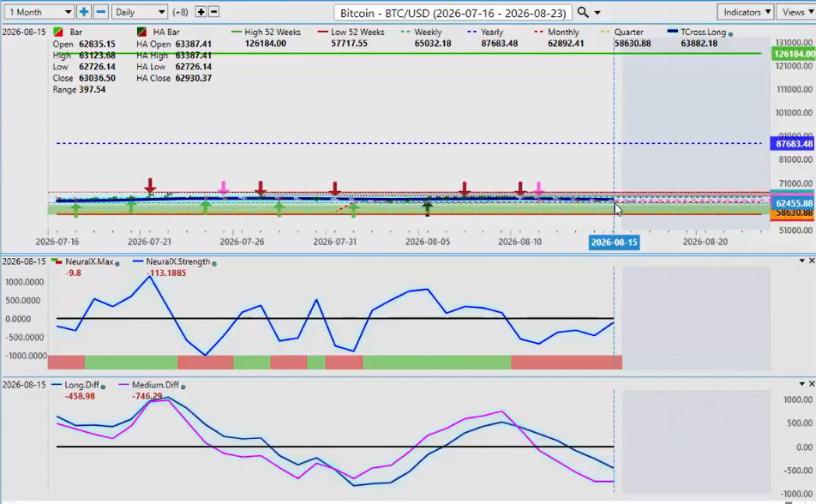Click the 62455.88 current price label
Image resolution: width=816 pixels, height=504 pixels.
click(x=792, y=203)
